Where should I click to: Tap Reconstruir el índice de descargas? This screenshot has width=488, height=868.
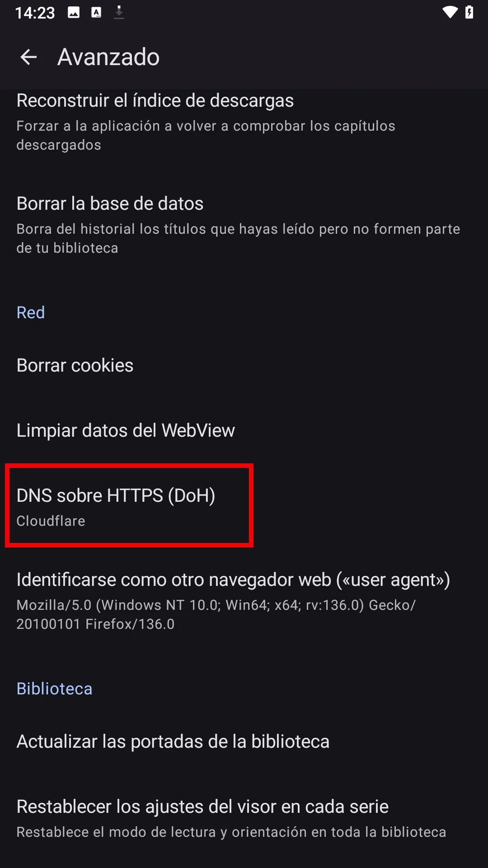click(x=244, y=121)
